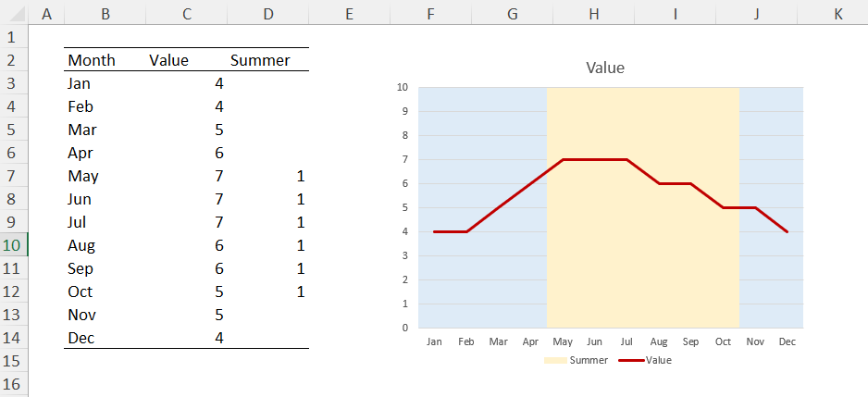This screenshot has height=397, width=868.
Task: Select the cell containing Dec
Action: pos(105,338)
